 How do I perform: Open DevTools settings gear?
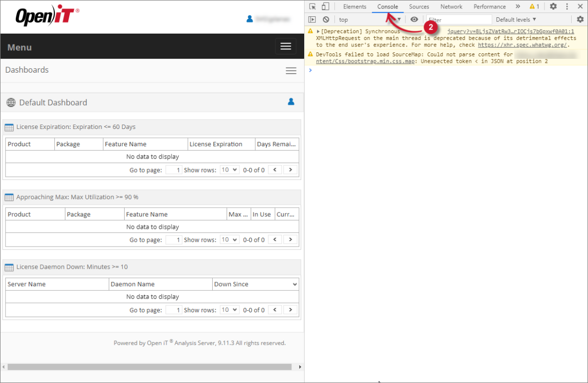pyautogui.click(x=554, y=6)
